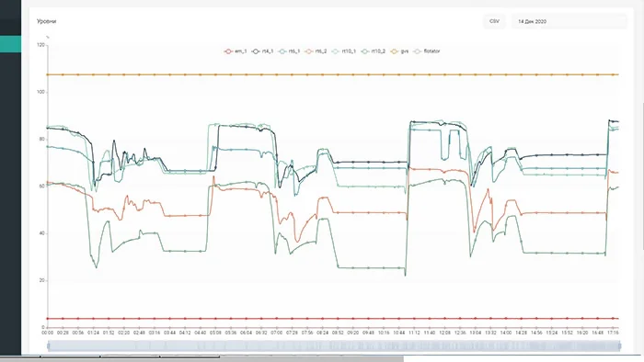Screen dimensions: 644x362
Task: Click the 120 value on y-axis
Action: pyautogui.click(x=40, y=45)
